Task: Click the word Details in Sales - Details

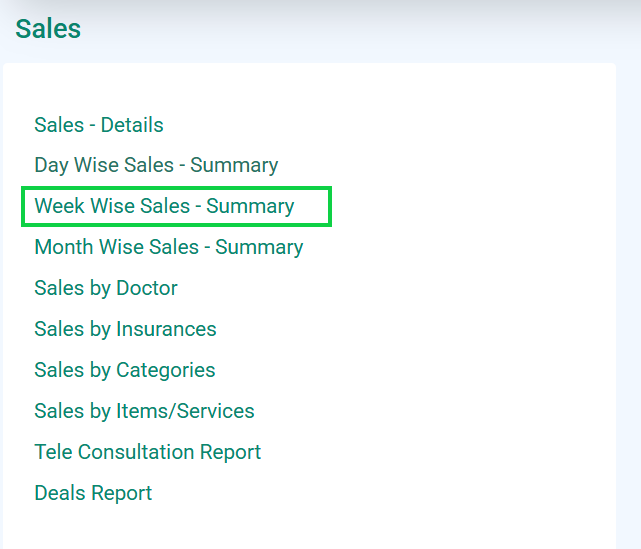Action: (132, 125)
